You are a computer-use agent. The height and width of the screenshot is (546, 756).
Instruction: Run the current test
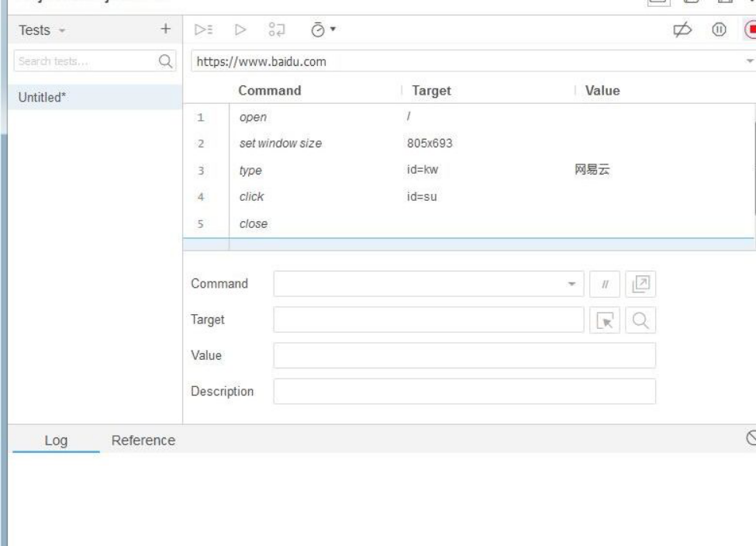[x=240, y=30]
